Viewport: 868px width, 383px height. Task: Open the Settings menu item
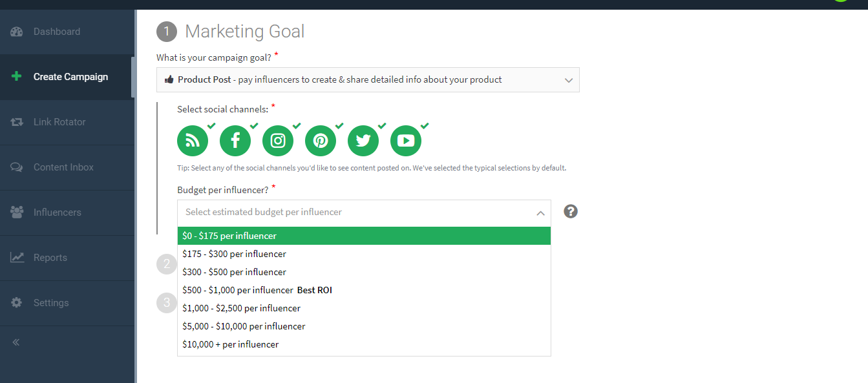tap(50, 303)
